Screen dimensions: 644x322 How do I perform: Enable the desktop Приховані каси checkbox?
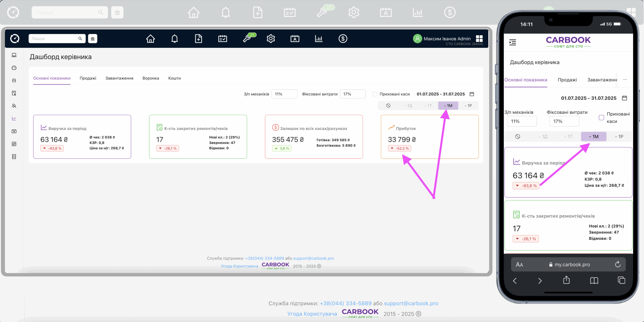click(x=375, y=94)
